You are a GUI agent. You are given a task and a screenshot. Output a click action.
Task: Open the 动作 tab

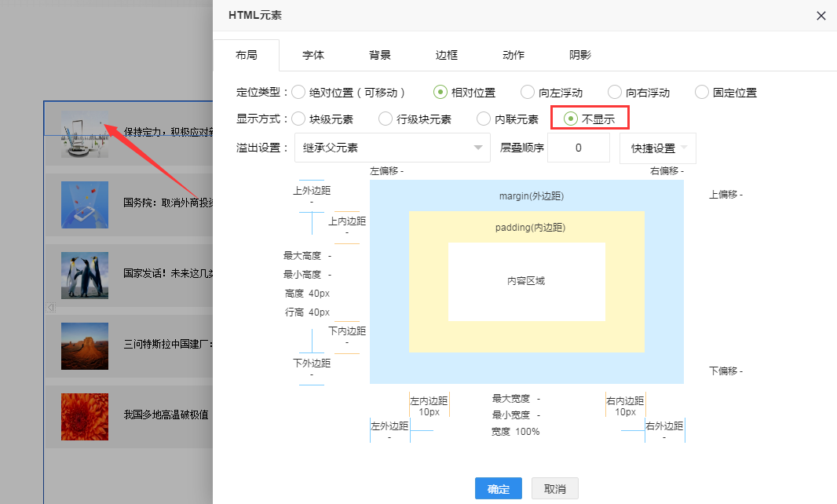click(x=514, y=55)
